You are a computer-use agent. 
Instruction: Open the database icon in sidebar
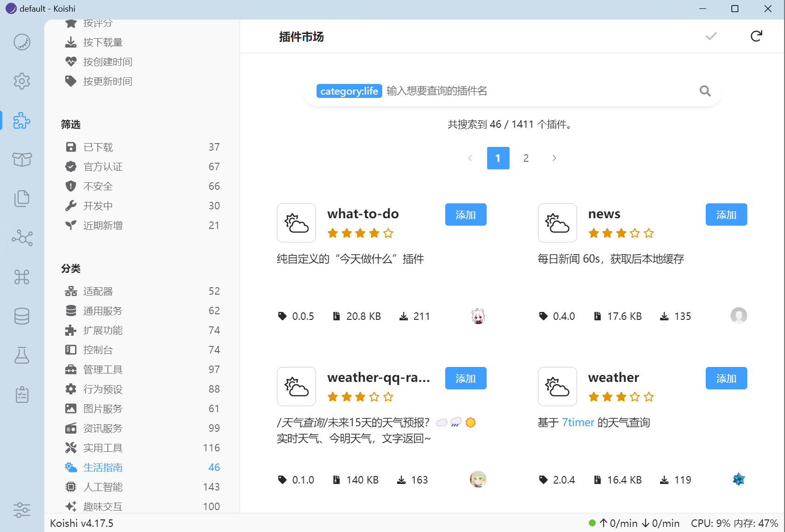click(x=22, y=316)
